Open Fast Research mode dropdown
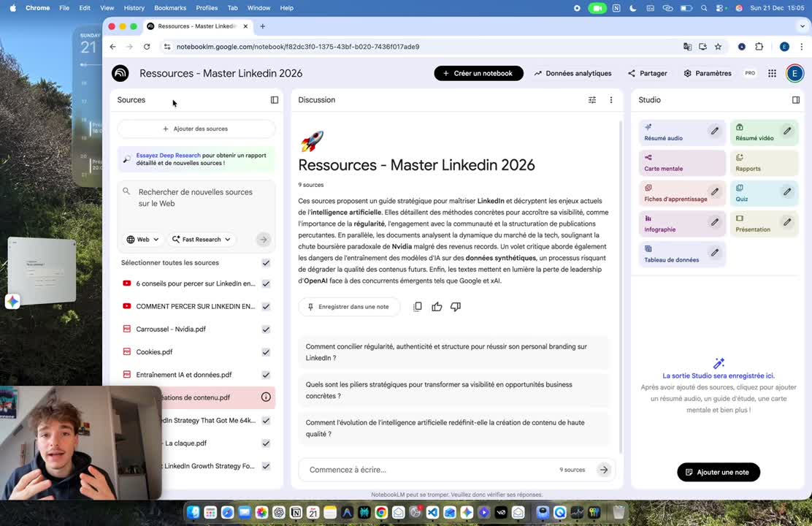Viewport: 812px width, 526px height. 202,240
